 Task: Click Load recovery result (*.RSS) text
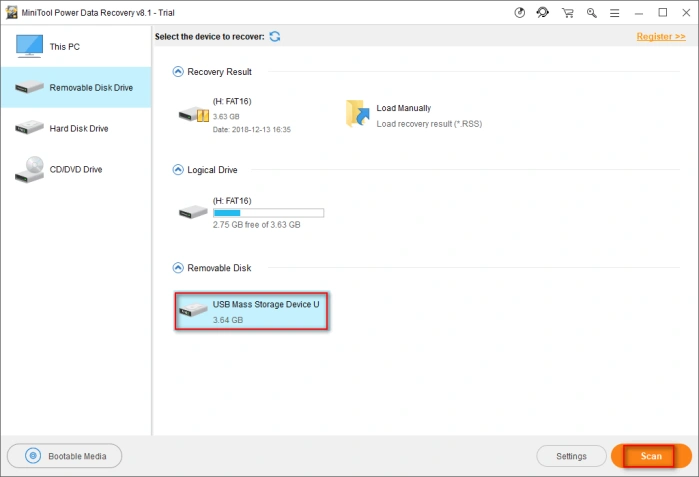429,124
